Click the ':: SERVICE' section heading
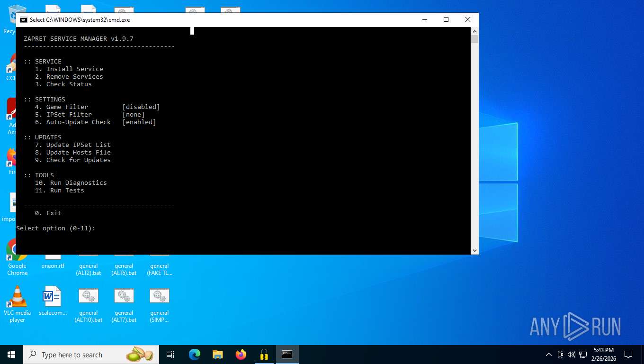Image resolution: width=644 pixels, height=364 pixels. tap(43, 62)
